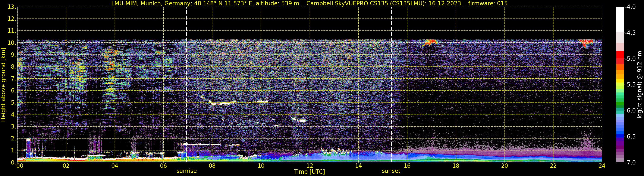The width and height of the screenshot is (644, 176).
Task: Click the '-5.5' colorbar tick label
Action: tap(630, 85)
